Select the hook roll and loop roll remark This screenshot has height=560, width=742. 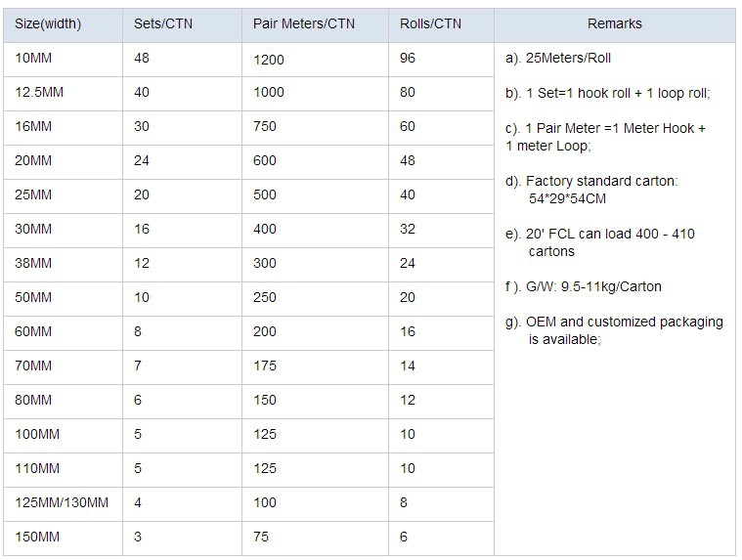pyautogui.click(x=608, y=93)
